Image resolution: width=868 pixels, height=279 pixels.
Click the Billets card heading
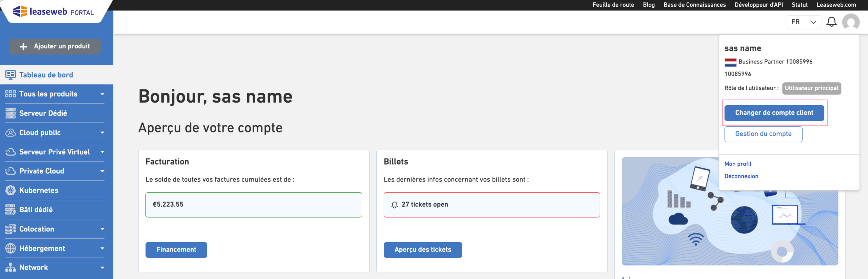(396, 162)
